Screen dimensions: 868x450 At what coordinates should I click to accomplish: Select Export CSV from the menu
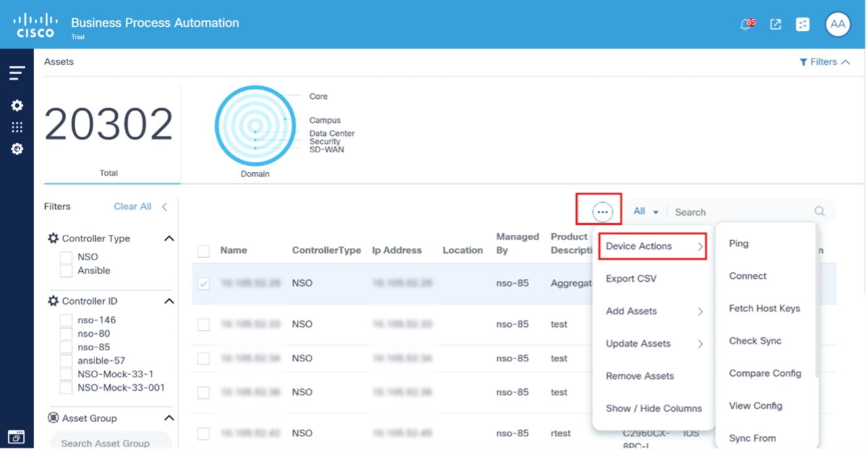tap(631, 279)
